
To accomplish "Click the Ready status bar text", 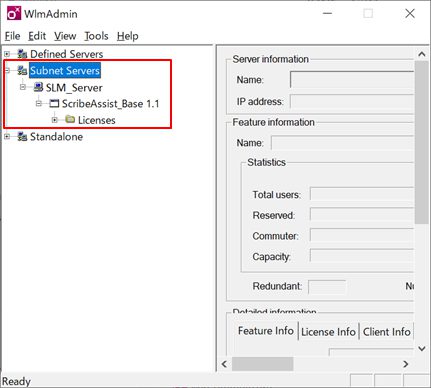I will click(x=16, y=381).
